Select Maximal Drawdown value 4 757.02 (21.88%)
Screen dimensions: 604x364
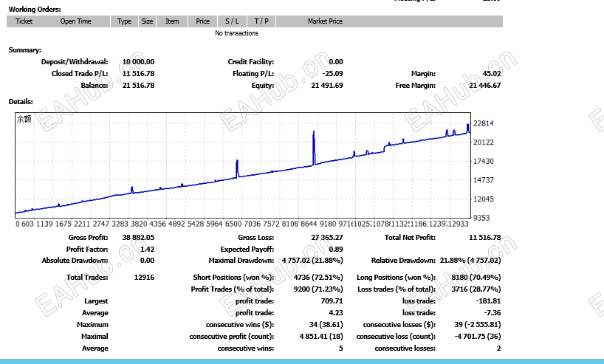pos(312,261)
